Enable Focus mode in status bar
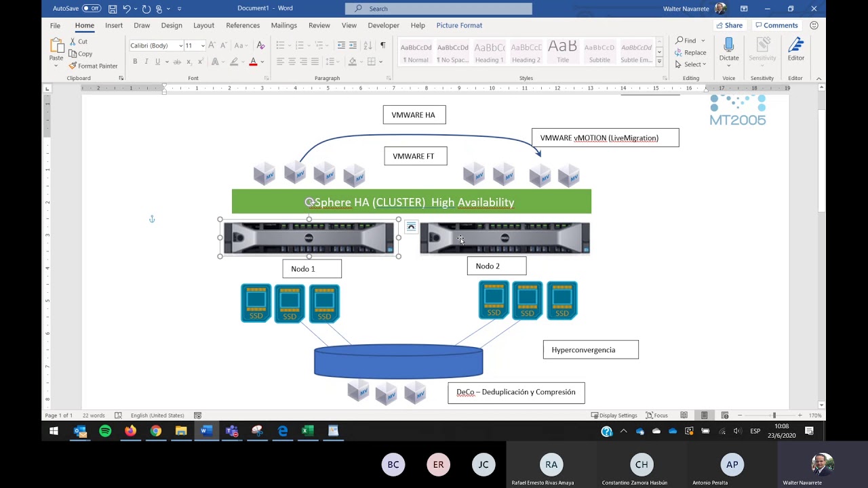This screenshot has width=868, height=488. [x=657, y=415]
